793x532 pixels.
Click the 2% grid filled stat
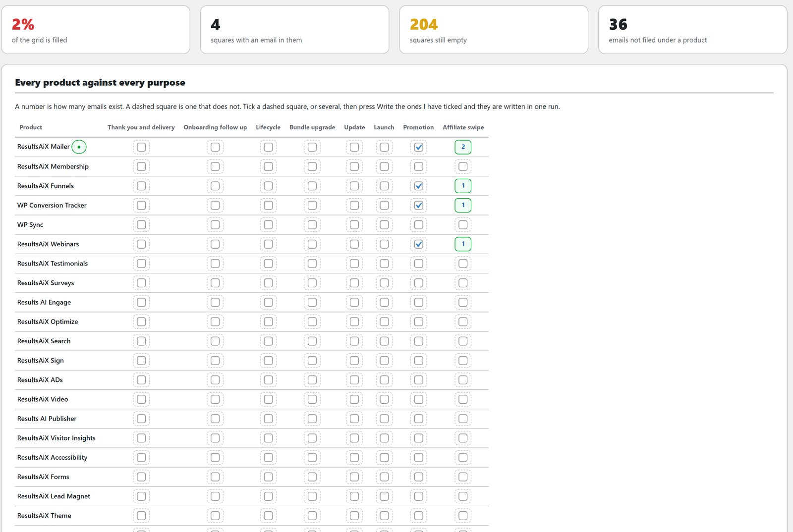tap(96, 30)
